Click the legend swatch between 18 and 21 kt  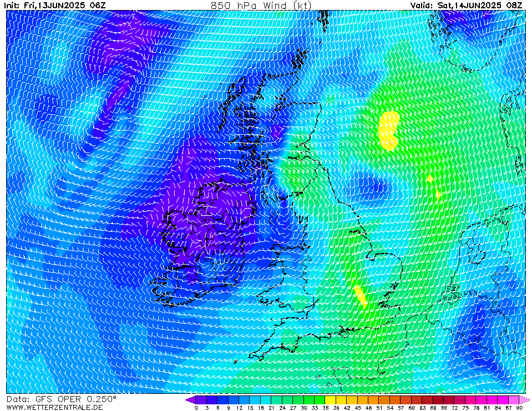[266, 400]
